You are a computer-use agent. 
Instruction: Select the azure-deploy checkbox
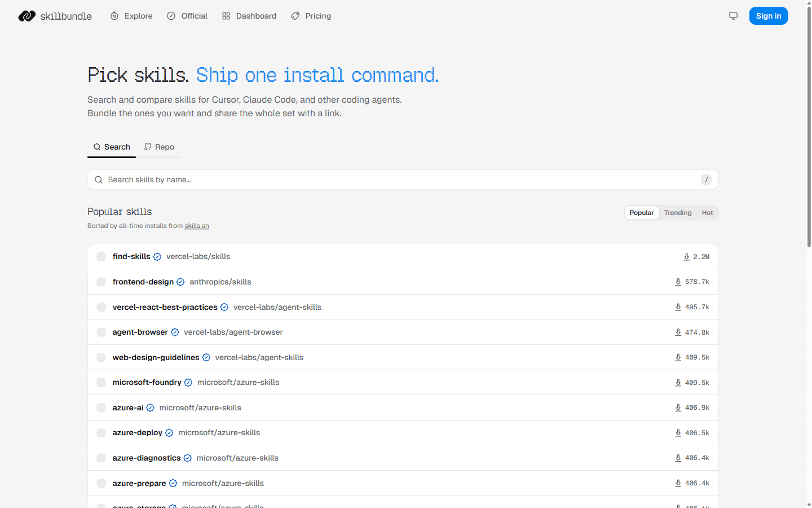pyautogui.click(x=101, y=433)
